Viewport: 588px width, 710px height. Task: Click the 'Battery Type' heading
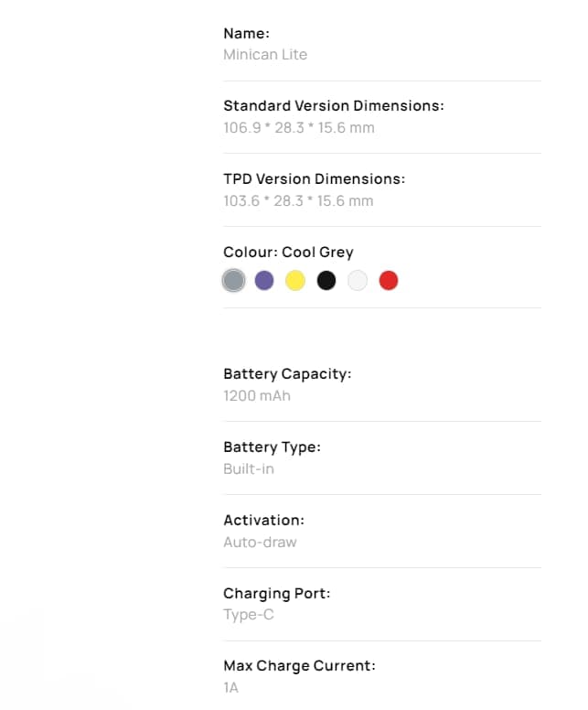272,447
